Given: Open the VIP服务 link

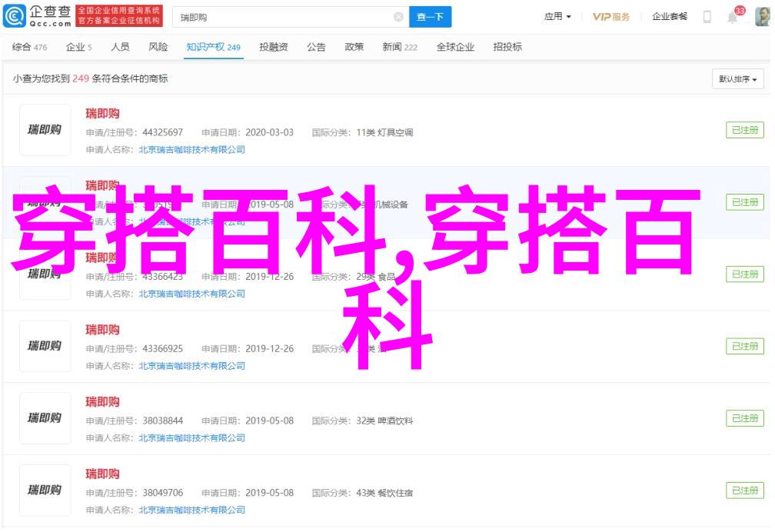Looking at the screenshot, I should point(611,17).
